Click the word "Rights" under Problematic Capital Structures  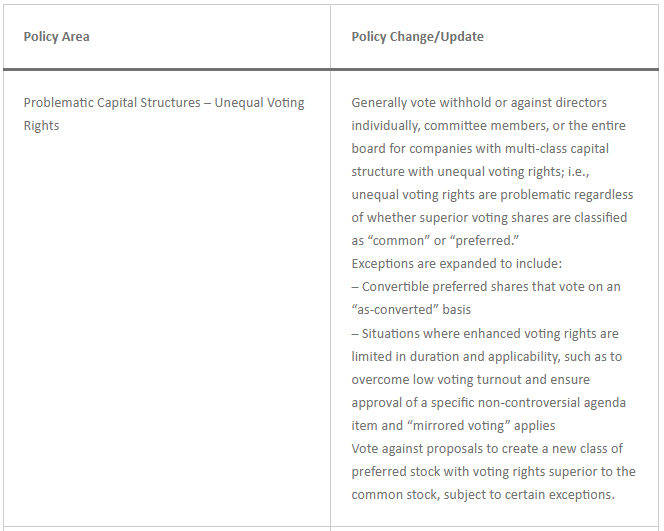coord(42,126)
